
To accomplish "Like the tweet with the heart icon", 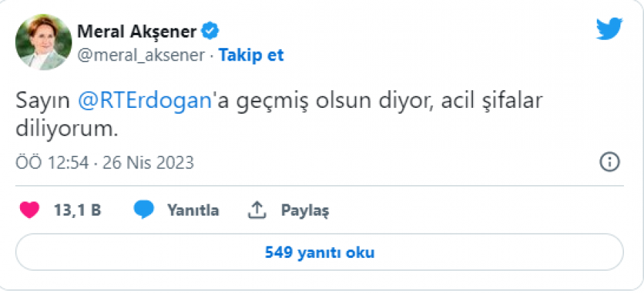I will click(29, 210).
